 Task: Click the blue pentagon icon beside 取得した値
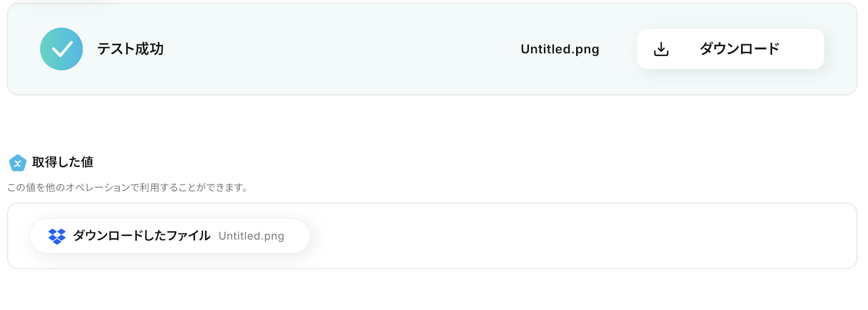(17, 163)
